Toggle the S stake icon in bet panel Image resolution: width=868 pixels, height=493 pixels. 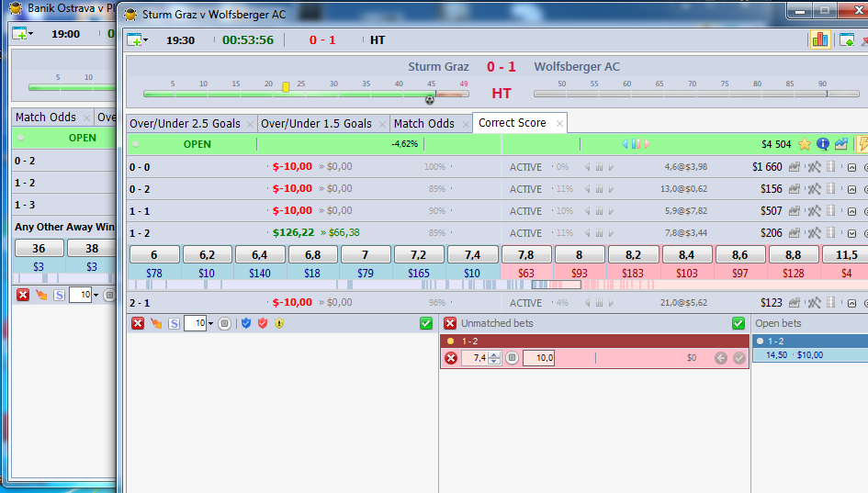174,324
